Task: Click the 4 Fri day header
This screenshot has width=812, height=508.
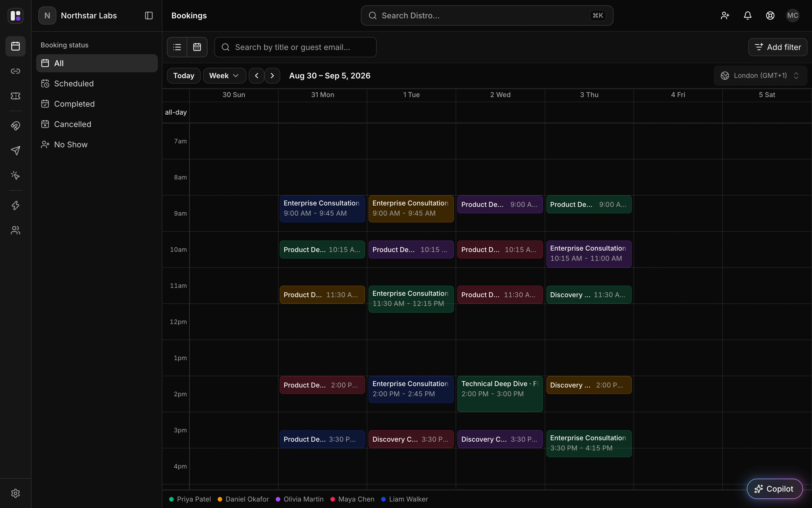Action: tap(678, 95)
